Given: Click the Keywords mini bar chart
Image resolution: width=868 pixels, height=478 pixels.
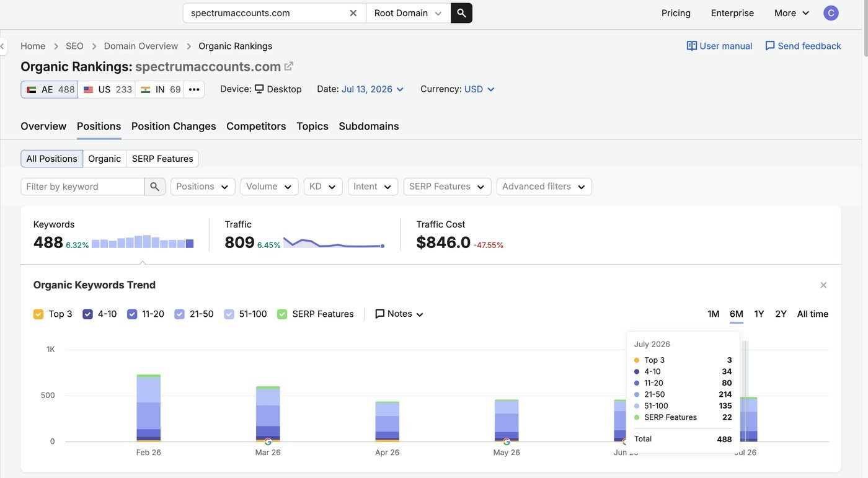Looking at the screenshot, I should point(143,242).
